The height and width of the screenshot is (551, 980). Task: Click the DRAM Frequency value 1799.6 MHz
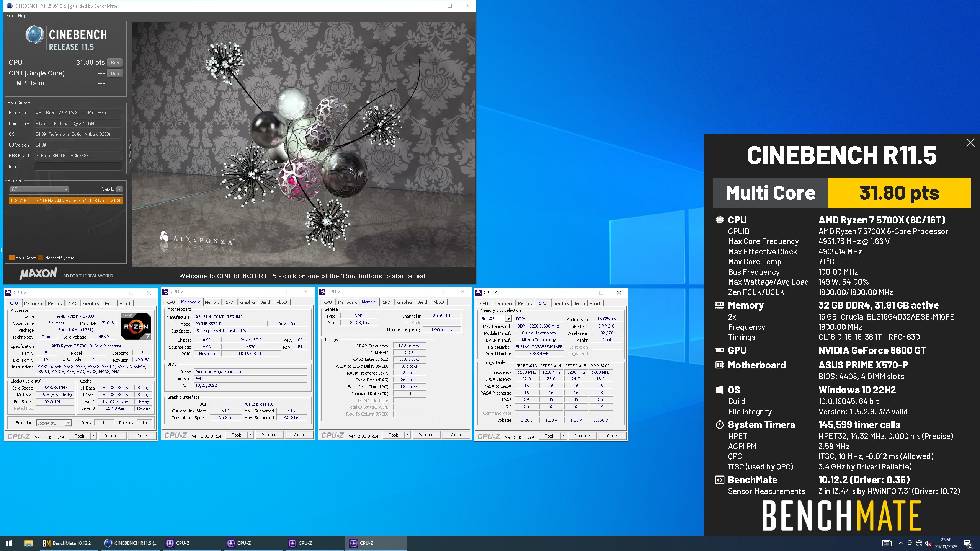409,346
